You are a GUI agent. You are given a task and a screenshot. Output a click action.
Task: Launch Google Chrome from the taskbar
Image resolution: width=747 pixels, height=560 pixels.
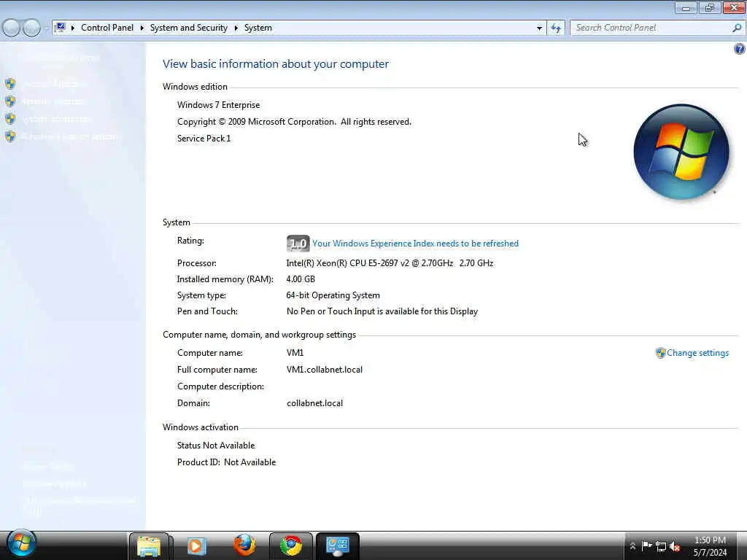tap(290, 545)
